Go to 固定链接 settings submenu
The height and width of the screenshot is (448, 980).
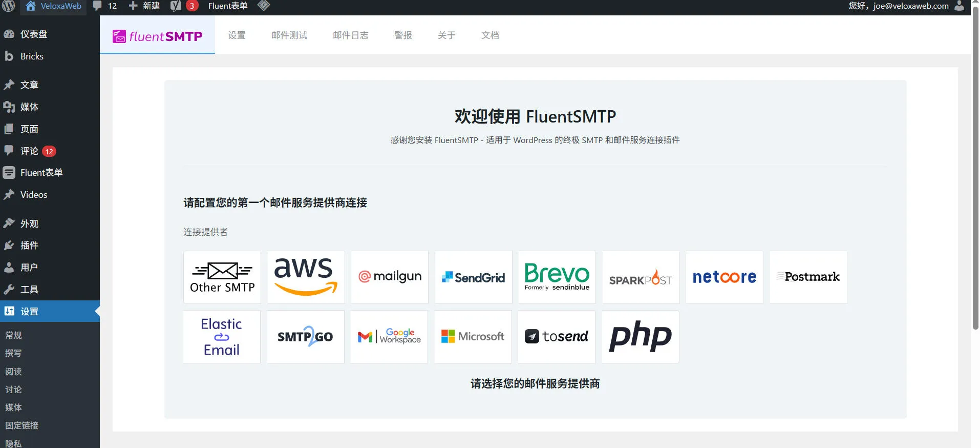coord(22,425)
